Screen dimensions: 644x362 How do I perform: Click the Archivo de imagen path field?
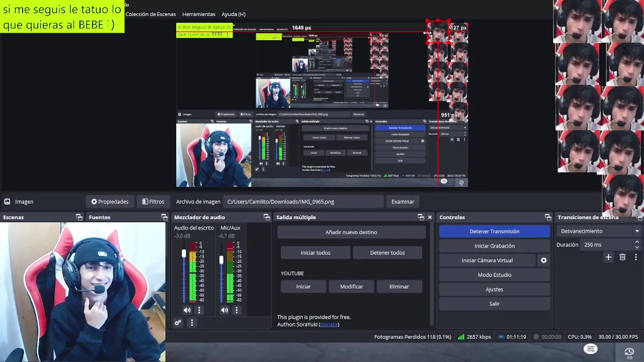303,202
